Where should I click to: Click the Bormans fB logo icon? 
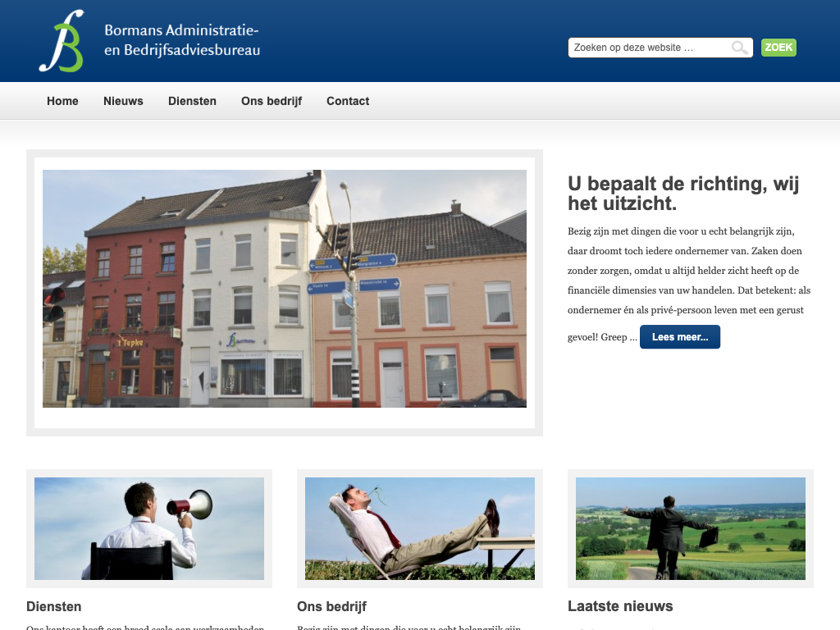62,42
